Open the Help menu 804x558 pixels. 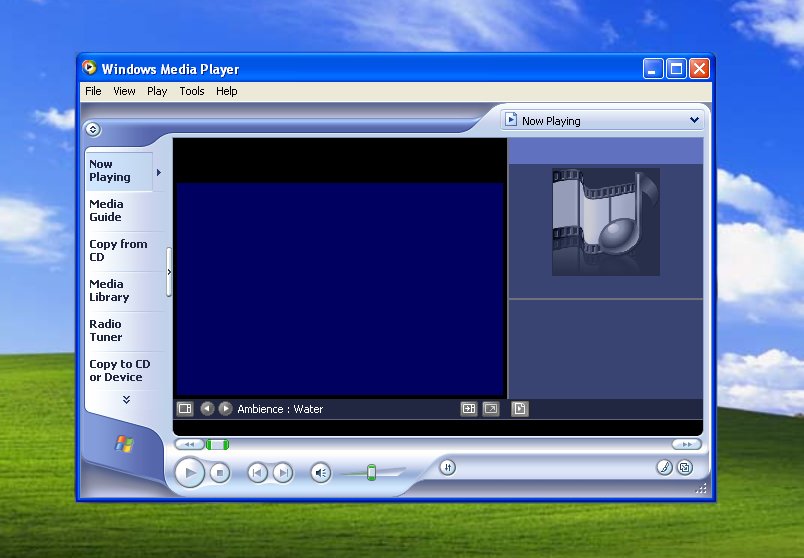[x=226, y=91]
